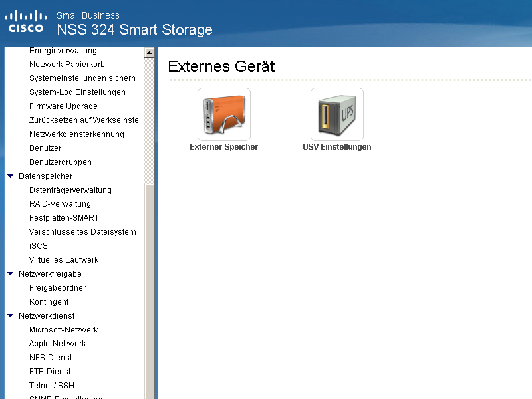The height and width of the screenshot is (399, 532).
Task: Open Benutzergruppen page
Action: click(x=61, y=162)
